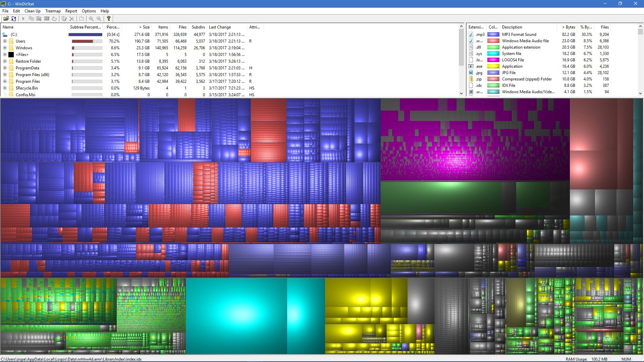This screenshot has width=644, height=362.
Task: Click the Zoom Out magnifier icon
Action: [x=99, y=19]
